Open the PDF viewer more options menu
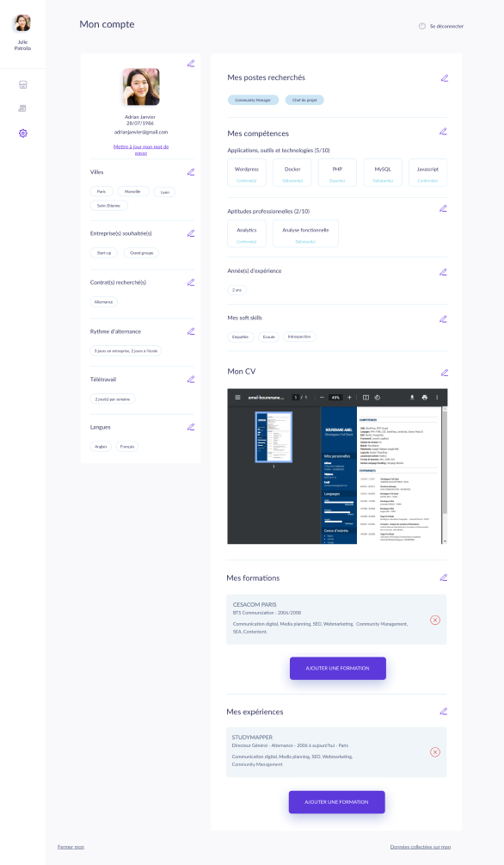Viewport: 504px width, 865px height. 437,397
